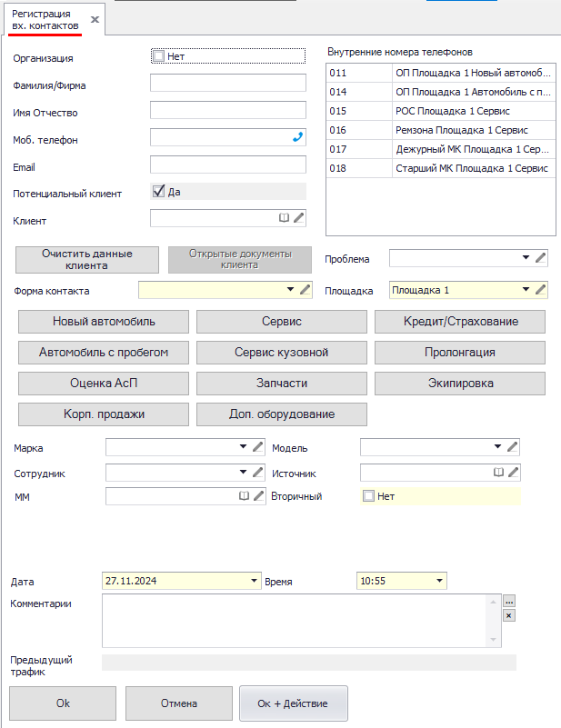This screenshot has width=561, height=728.
Task: Click the pencil icon in Марка field
Action: point(258,447)
